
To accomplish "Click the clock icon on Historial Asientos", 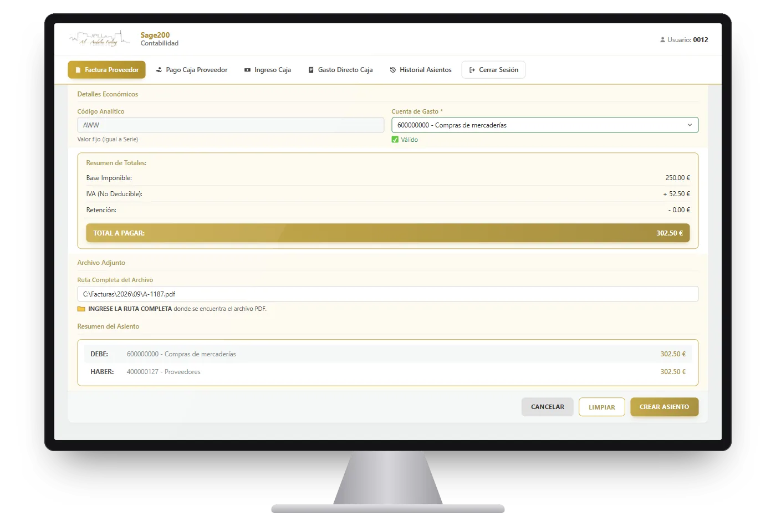I will 393,70.
